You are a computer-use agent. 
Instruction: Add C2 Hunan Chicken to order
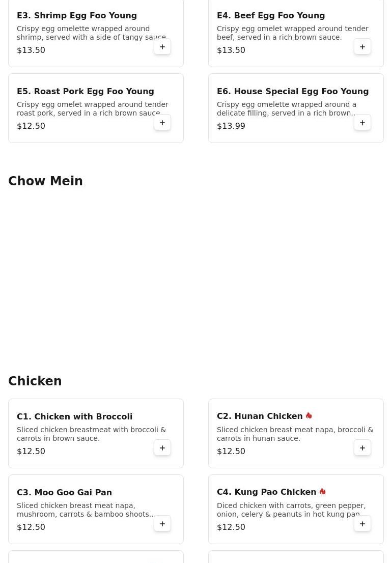[362, 448]
